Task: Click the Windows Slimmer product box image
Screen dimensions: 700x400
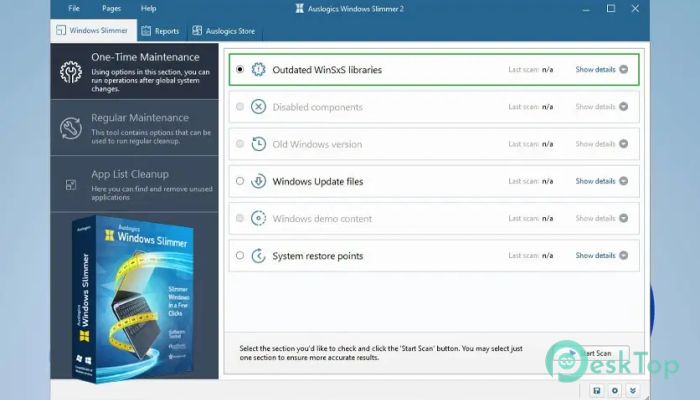Action: 133,299
